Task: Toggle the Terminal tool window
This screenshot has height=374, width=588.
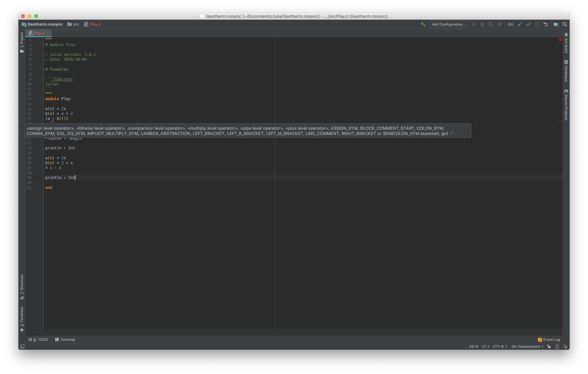Action: click(x=65, y=339)
